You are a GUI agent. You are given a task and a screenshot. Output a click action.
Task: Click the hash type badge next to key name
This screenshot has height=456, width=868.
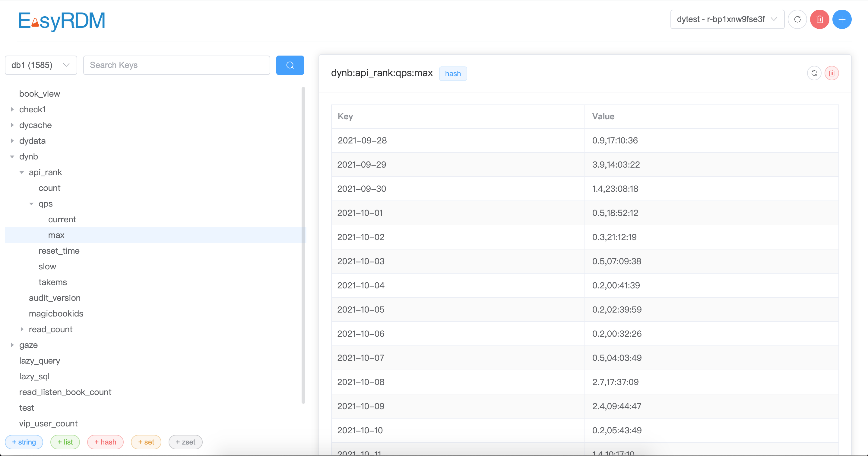pos(453,73)
